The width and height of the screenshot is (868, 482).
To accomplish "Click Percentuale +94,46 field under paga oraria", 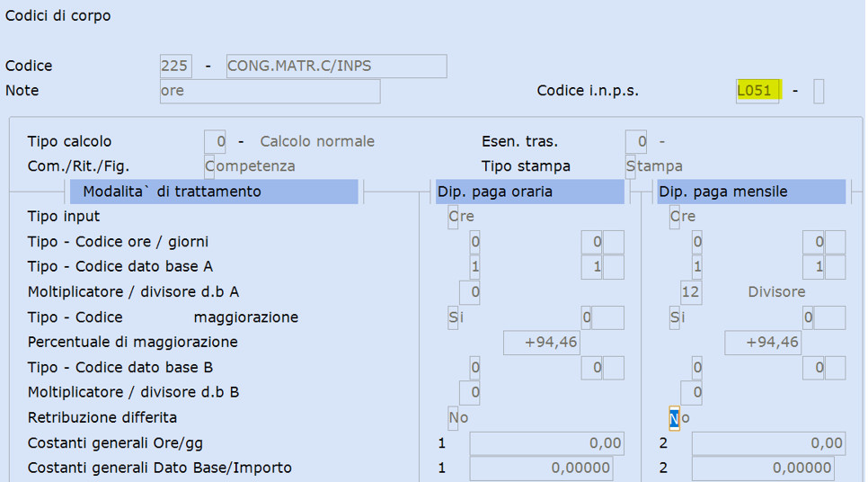I will (x=542, y=343).
